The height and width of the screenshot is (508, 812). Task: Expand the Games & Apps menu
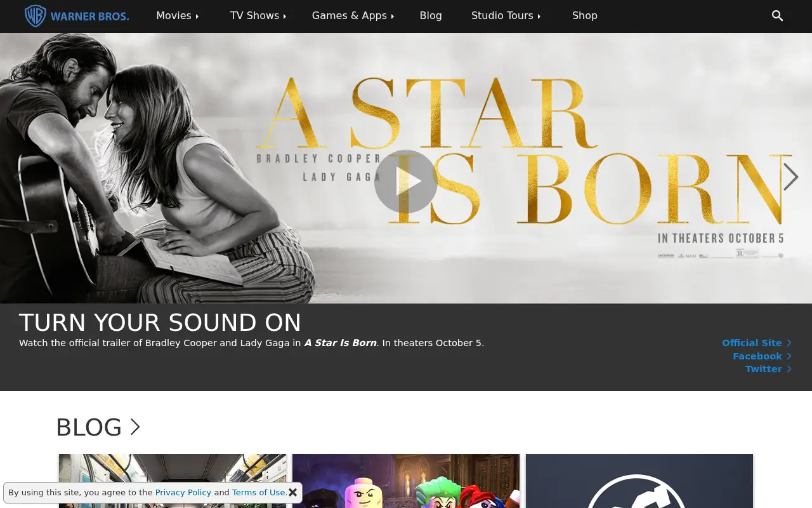click(353, 16)
